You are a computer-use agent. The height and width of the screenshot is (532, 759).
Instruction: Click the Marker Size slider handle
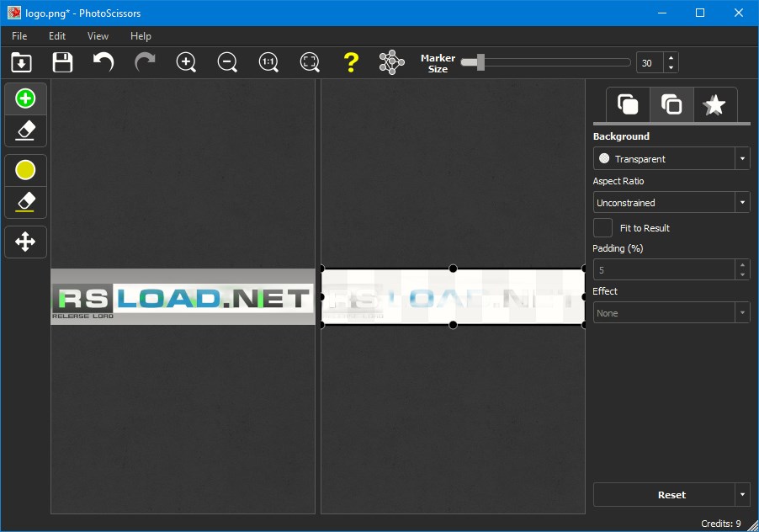(480, 62)
